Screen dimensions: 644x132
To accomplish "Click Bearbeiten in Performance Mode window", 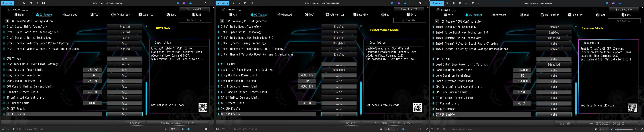I will (222, 3).
